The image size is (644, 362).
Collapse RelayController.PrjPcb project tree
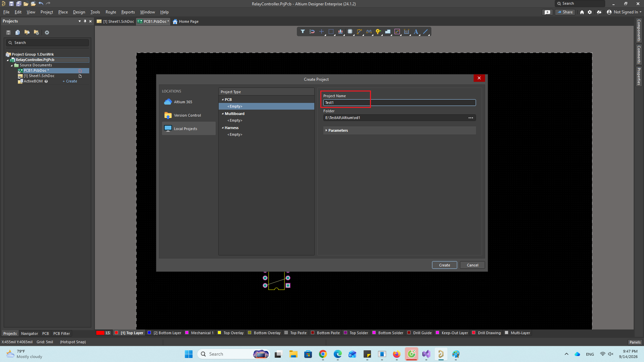pyautogui.click(x=8, y=60)
